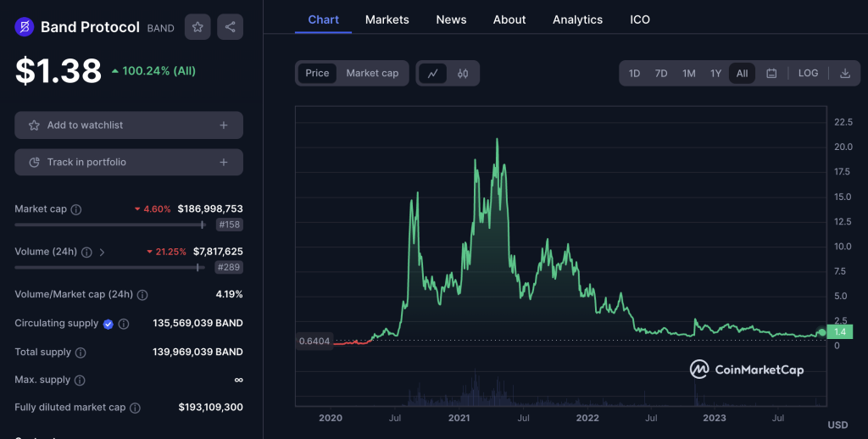The width and height of the screenshot is (868, 439).
Task: Click the $193,109,300 fully diluted value
Action: tap(211, 407)
